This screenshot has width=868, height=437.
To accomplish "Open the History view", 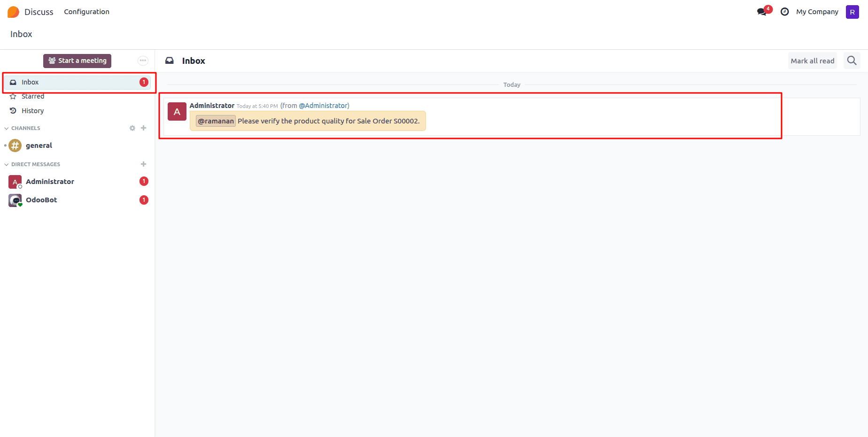I will (x=32, y=111).
